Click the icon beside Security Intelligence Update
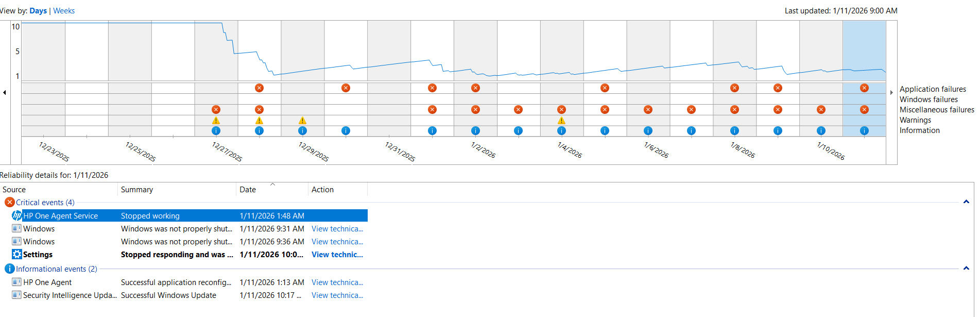 [16, 295]
